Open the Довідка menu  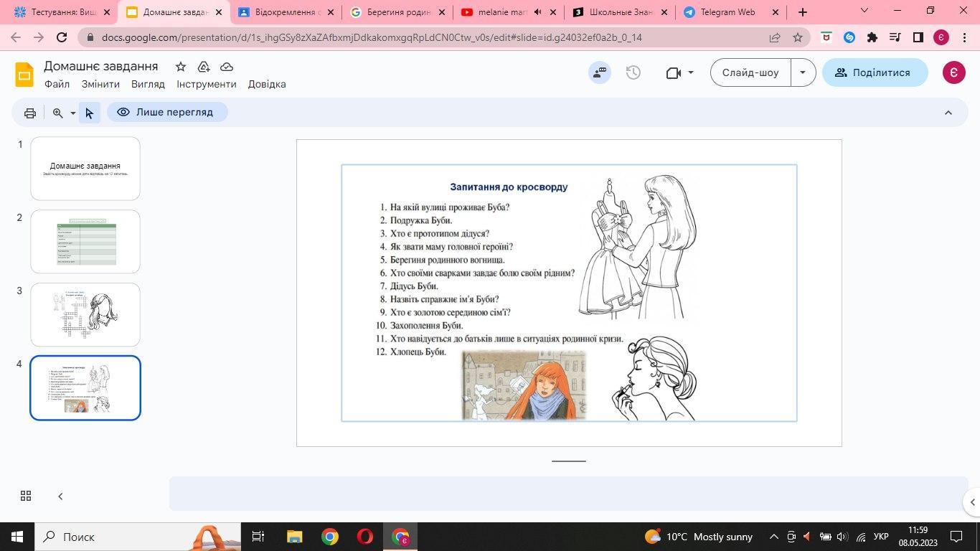pyautogui.click(x=267, y=84)
